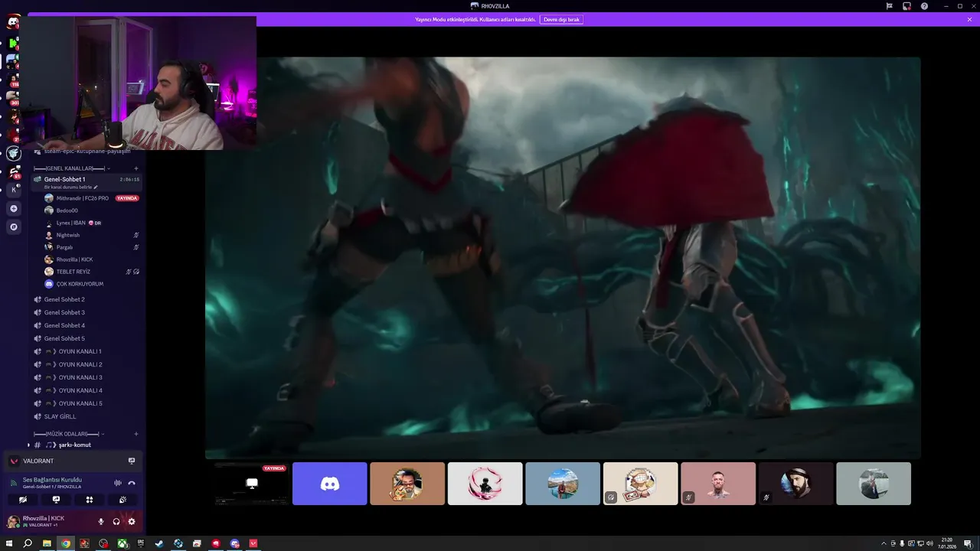Open the Discord help question-mark icon
This screenshot has height=551, width=980.
point(924,6)
